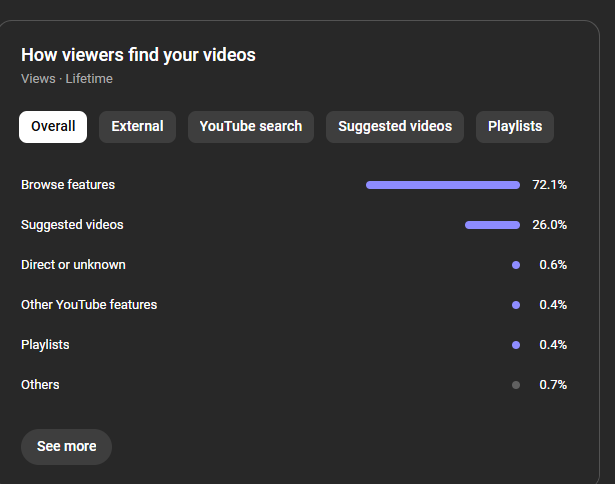Image resolution: width=615 pixels, height=484 pixels.
Task: Click the Browse features progress bar
Action: (443, 185)
